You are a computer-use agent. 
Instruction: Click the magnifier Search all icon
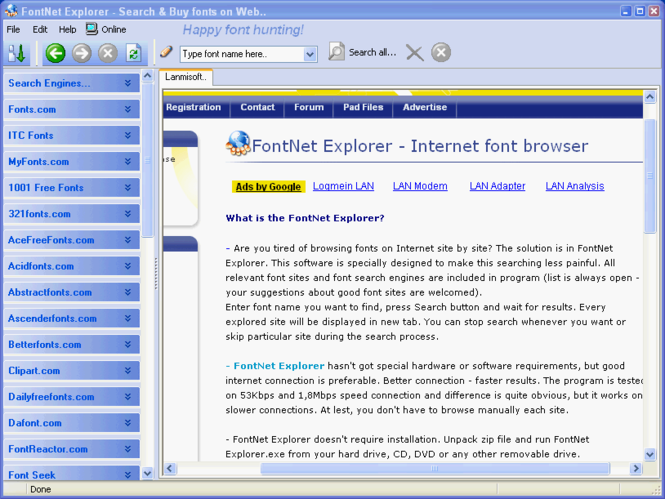(x=336, y=52)
